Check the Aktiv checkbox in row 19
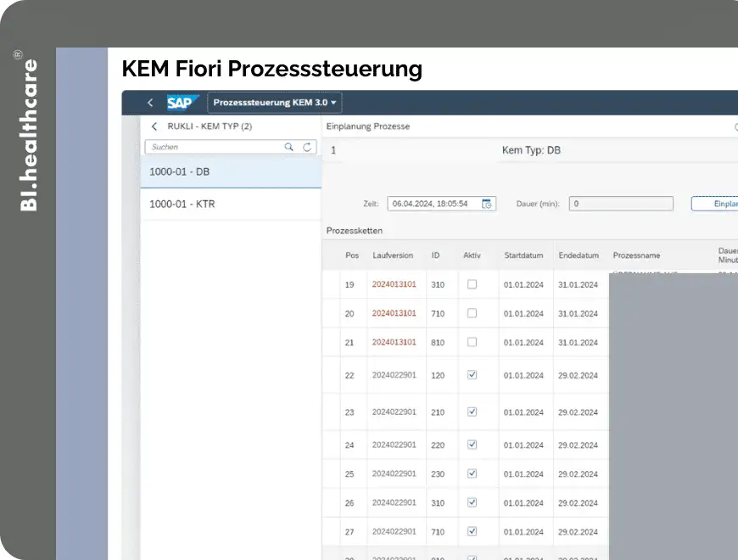The height and width of the screenshot is (560, 738). (x=472, y=284)
